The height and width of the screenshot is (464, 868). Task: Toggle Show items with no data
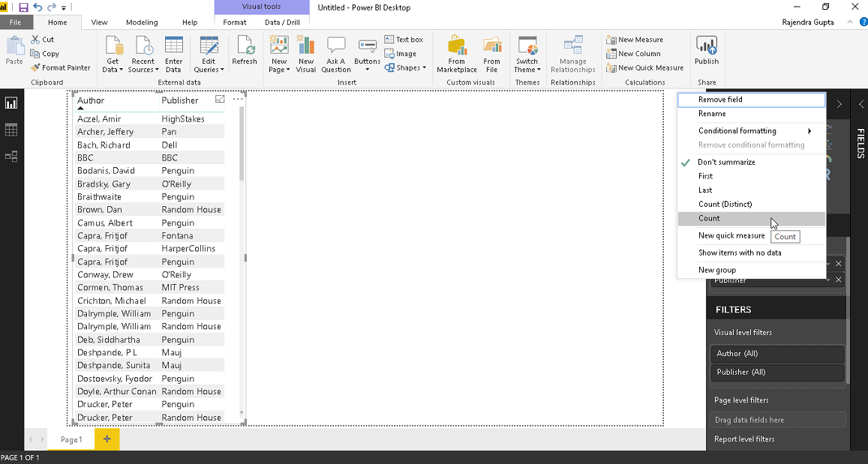pos(752,253)
